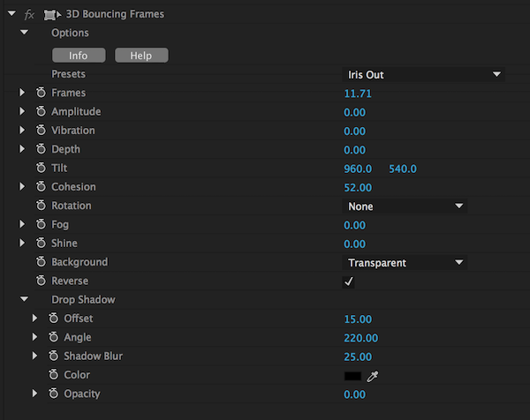Viewport: 530px width, 420px height.
Task: Enable the Tilt stopwatch icon
Action: click(x=41, y=169)
